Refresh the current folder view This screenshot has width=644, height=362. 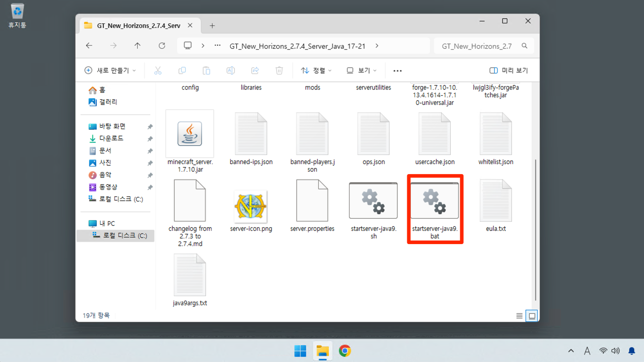click(162, 46)
